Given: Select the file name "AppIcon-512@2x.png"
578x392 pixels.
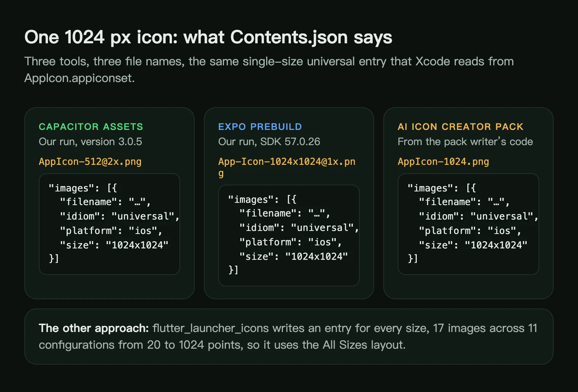Looking at the screenshot, I should pyautogui.click(x=90, y=162).
